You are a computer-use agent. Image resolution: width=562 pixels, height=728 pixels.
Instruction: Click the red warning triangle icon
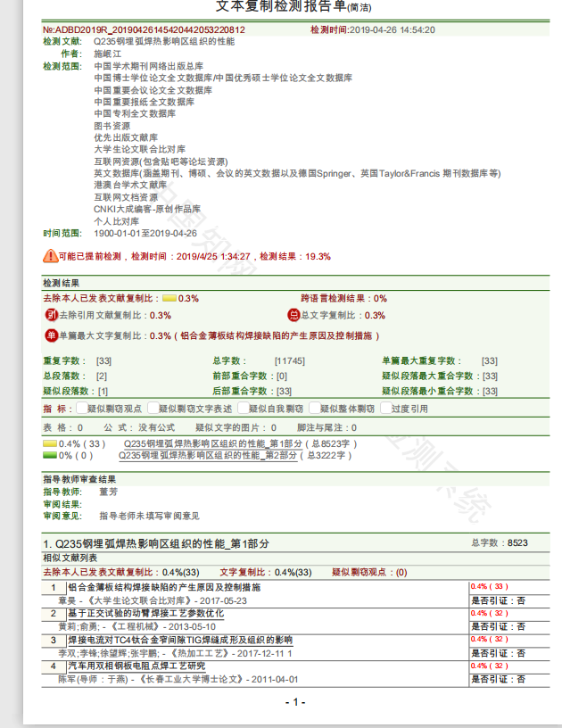(x=50, y=256)
